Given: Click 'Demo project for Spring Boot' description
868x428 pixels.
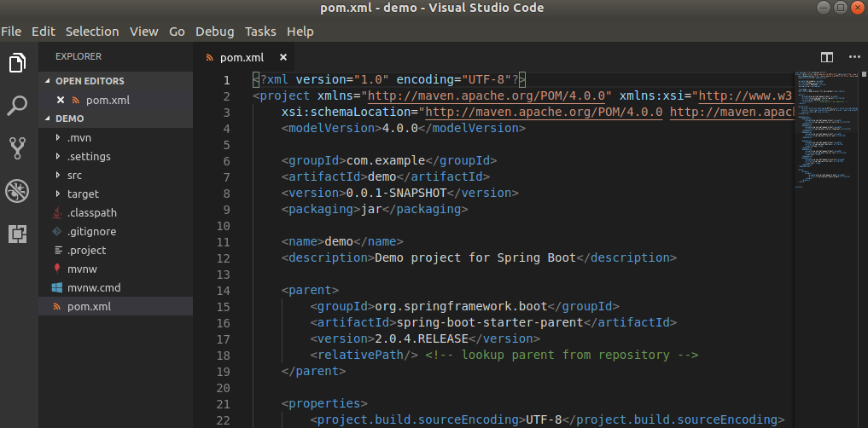Looking at the screenshot, I should pos(475,257).
